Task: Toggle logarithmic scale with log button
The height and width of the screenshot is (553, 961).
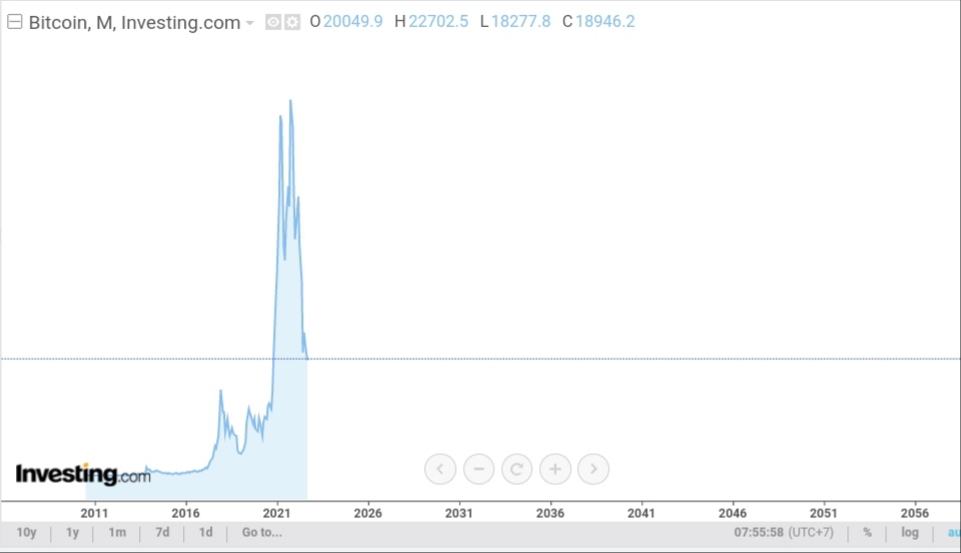Action: (x=910, y=532)
